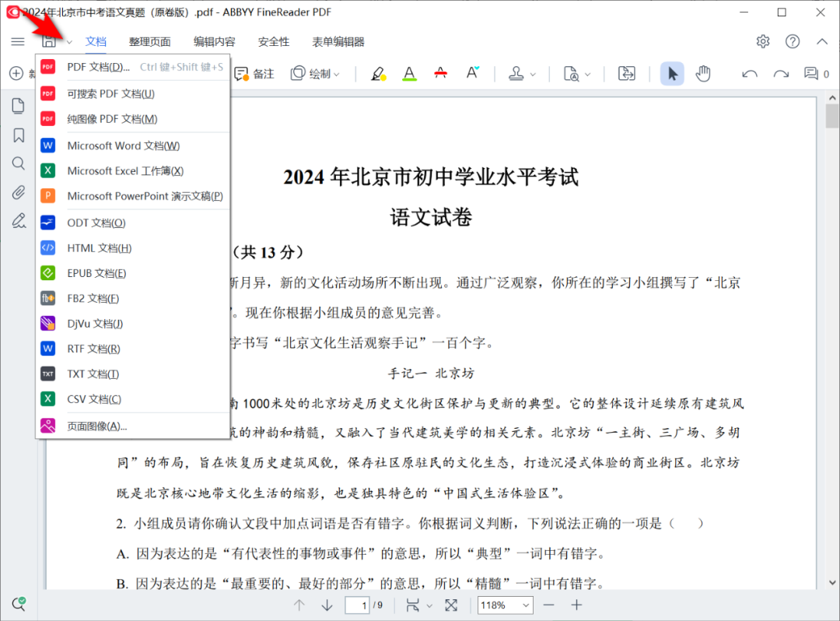Apply red strikethrough text markup

coord(441,74)
